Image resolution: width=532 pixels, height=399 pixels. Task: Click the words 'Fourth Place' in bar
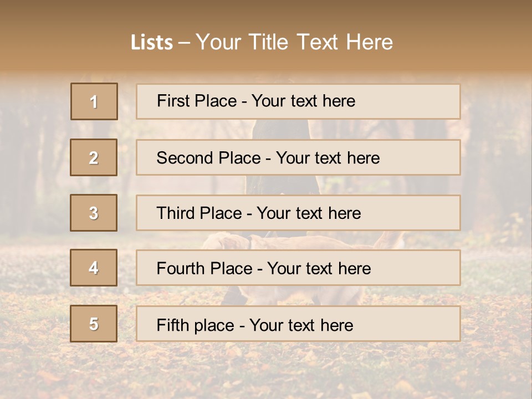[204, 268]
